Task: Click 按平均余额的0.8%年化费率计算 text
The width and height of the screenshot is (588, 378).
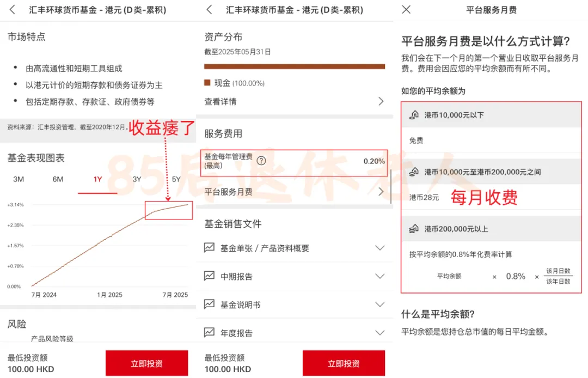Action: click(461, 254)
